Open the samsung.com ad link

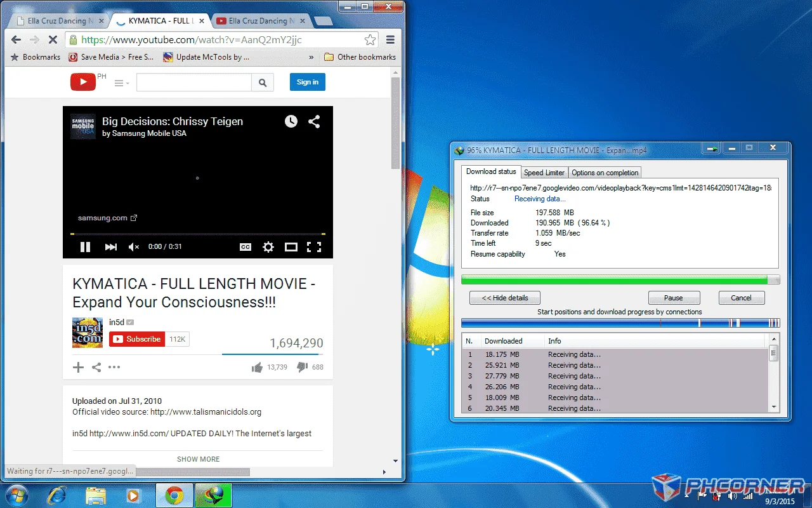click(108, 218)
